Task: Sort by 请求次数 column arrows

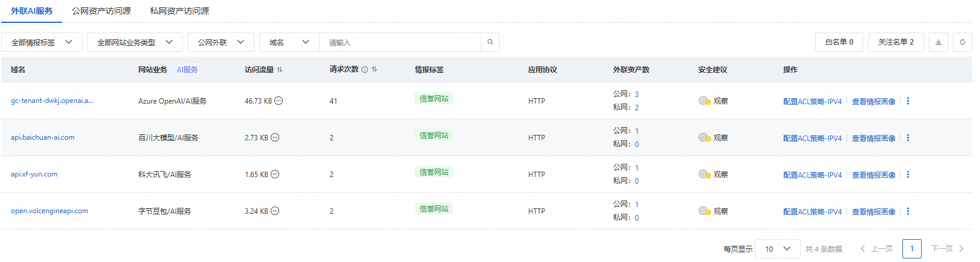Action: tap(374, 70)
